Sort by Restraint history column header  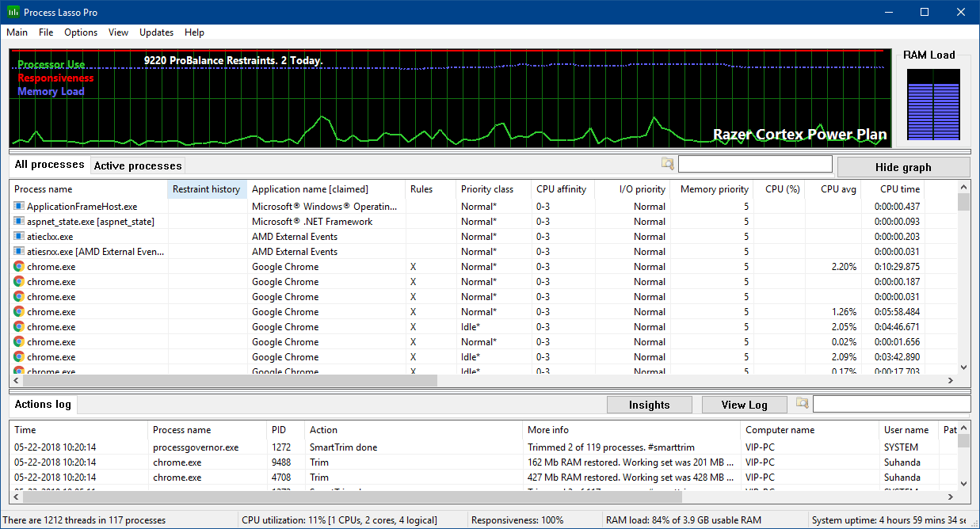point(206,189)
